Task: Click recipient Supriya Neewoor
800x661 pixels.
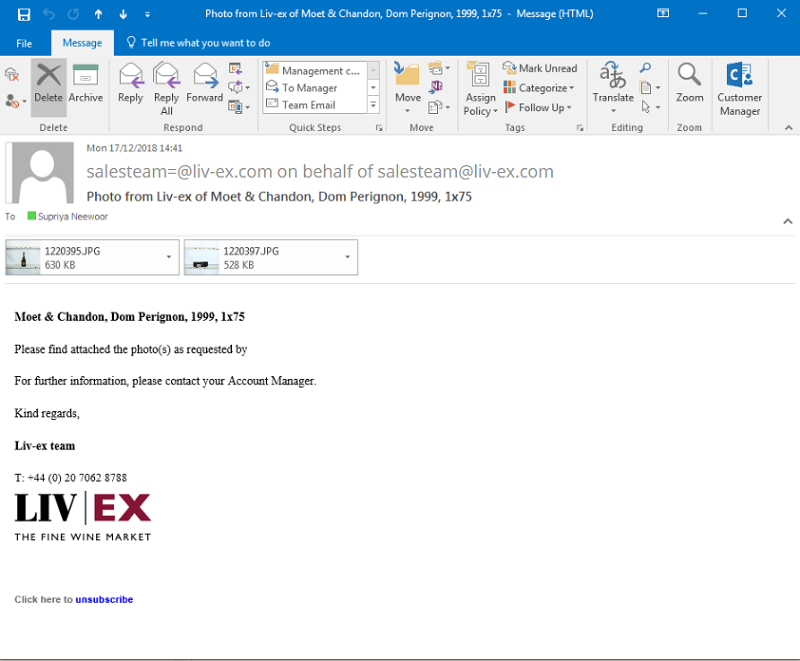Action: coord(72,216)
